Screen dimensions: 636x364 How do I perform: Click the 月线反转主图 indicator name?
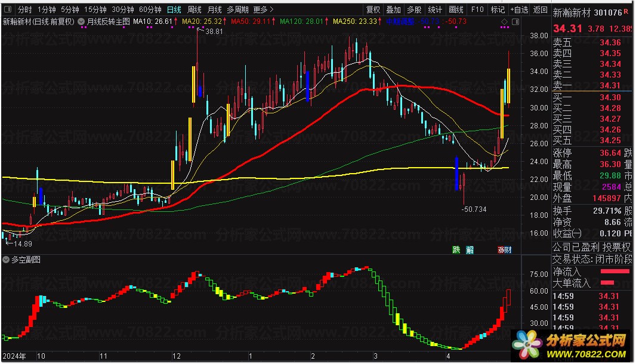109,21
